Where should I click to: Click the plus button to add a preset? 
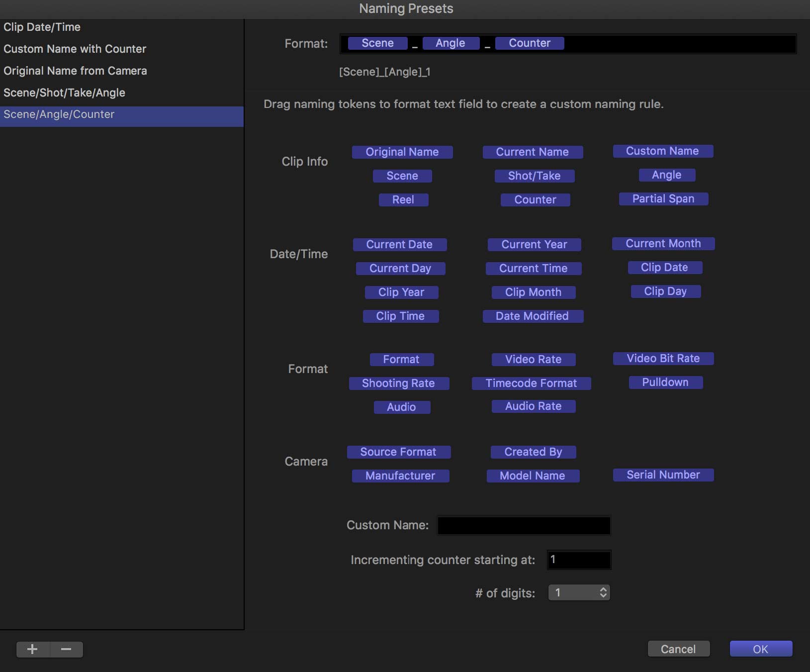(x=33, y=649)
